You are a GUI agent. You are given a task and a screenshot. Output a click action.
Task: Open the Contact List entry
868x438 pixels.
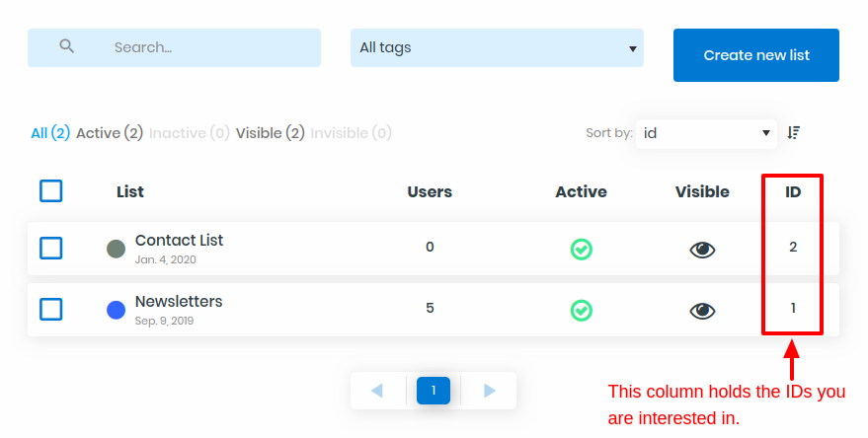click(179, 240)
